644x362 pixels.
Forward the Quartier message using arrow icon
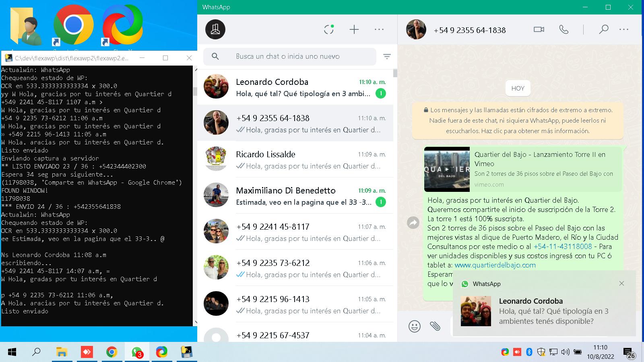click(x=413, y=222)
